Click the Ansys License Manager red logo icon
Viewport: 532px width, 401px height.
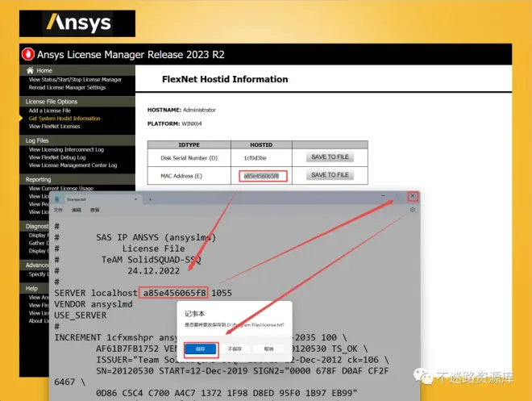(28, 55)
